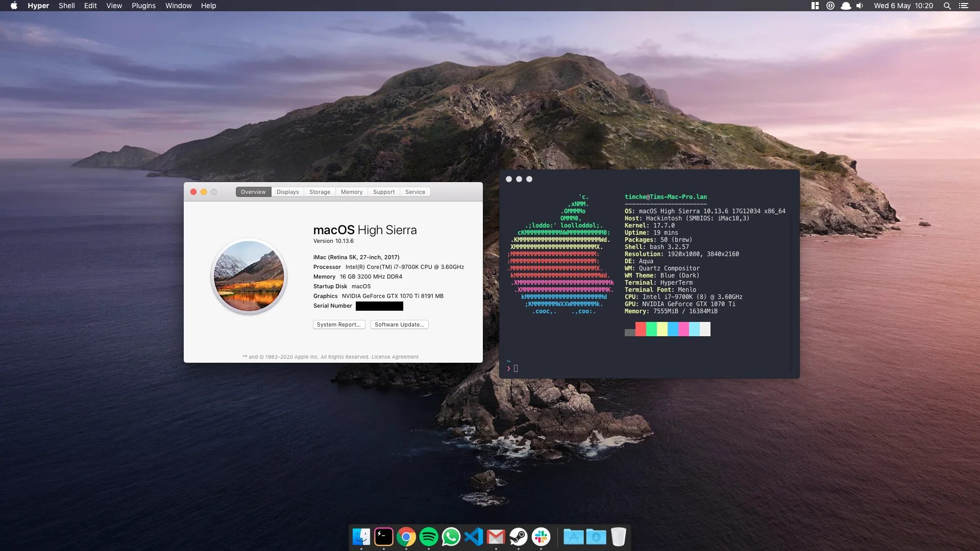Open WhatsApp from the dock

point(451,537)
